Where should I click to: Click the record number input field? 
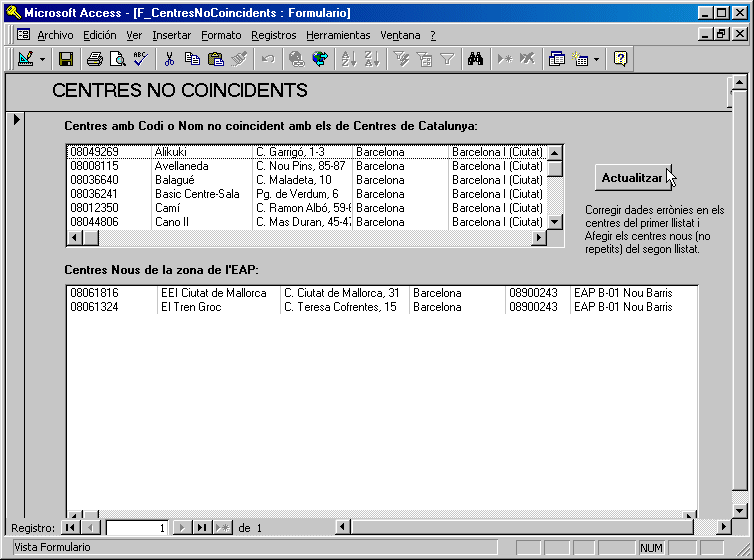(x=137, y=528)
